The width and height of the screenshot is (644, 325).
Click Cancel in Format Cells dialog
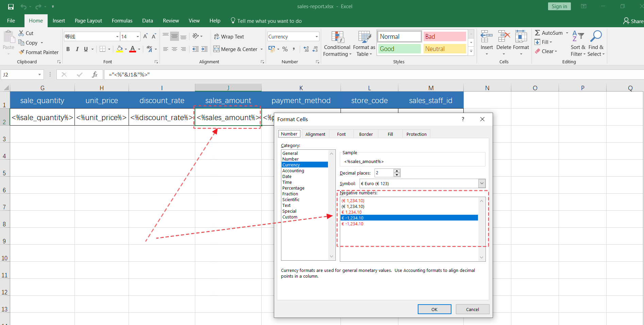coord(473,309)
